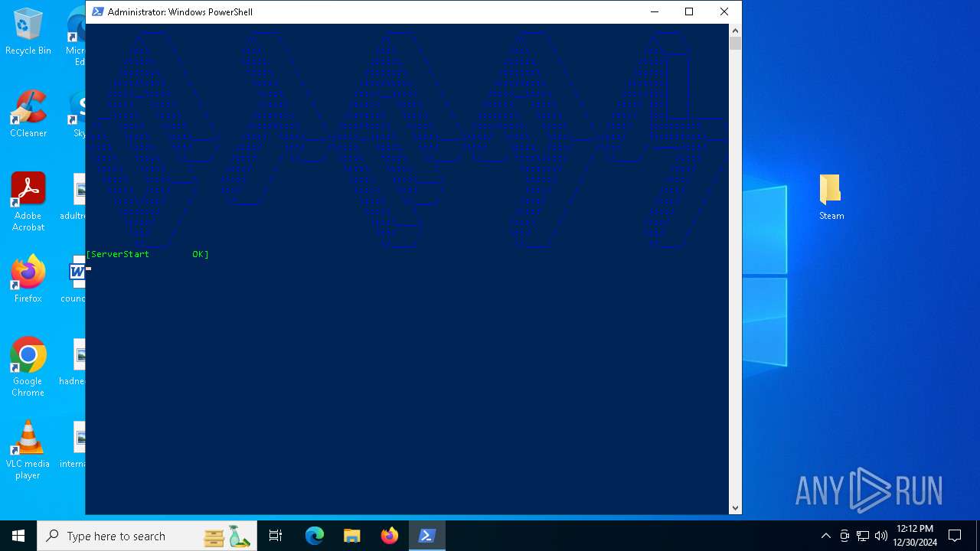Viewport: 980px width, 551px height.
Task: Minimize the PowerShell window
Action: (x=654, y=11)
